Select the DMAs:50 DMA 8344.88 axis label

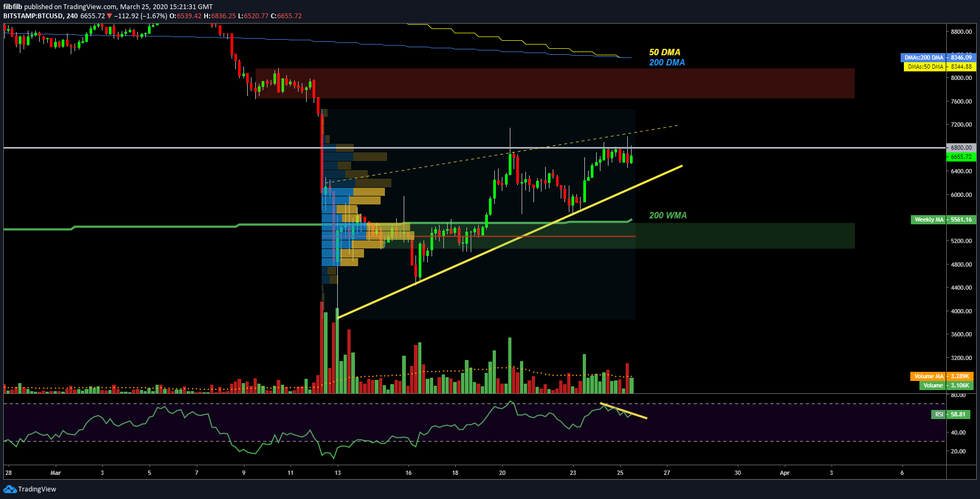(x=940, y=67)
